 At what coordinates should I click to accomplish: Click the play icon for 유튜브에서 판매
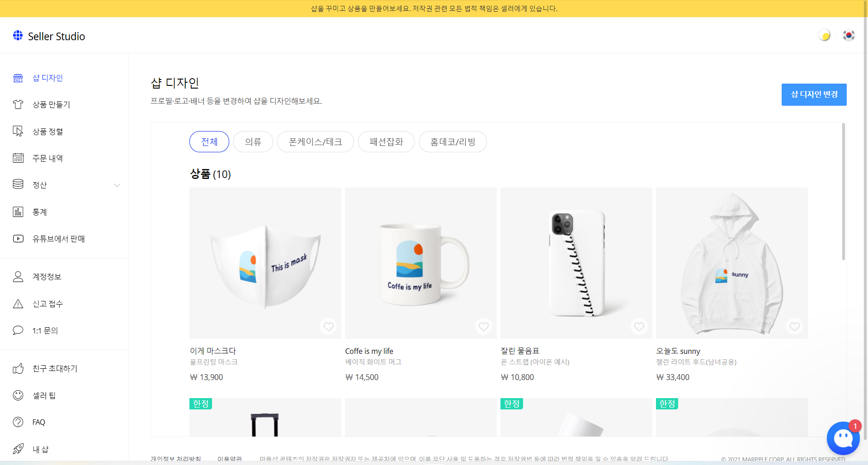click(x=18, y=239)
